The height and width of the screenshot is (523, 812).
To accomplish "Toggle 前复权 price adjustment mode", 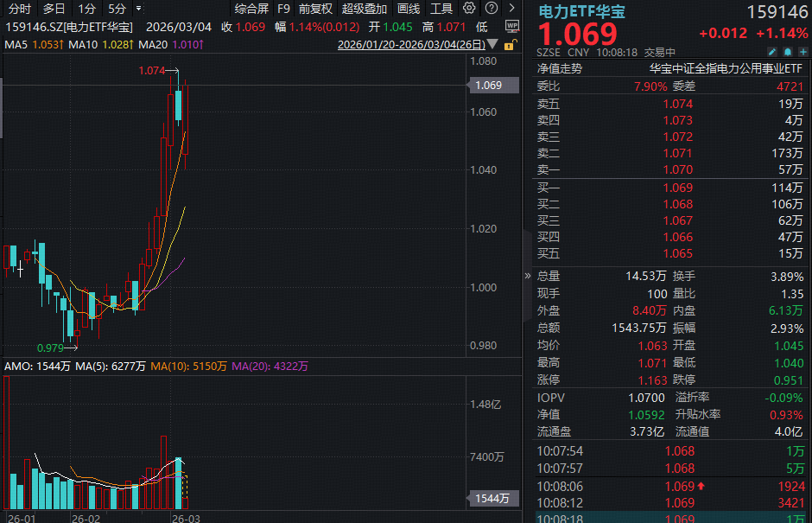I will click(x=313, y=8).
